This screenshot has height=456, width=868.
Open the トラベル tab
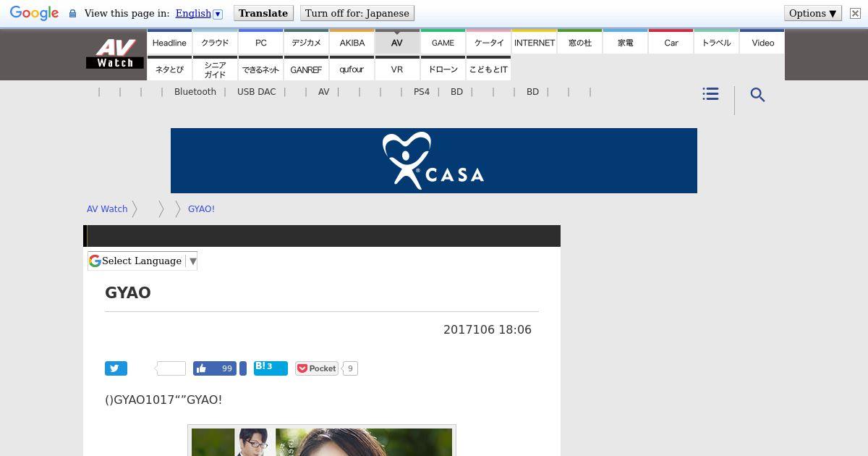[x=717, y=43]
